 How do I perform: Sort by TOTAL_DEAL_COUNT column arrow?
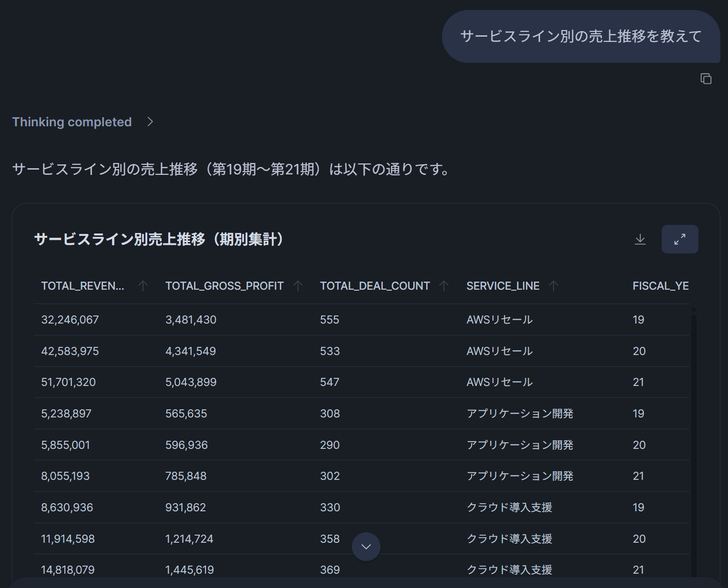pos(444,286)
